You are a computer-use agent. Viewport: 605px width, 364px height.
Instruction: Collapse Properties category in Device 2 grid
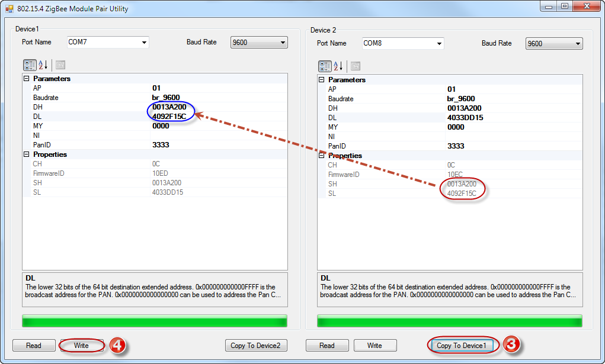[322, 156]
